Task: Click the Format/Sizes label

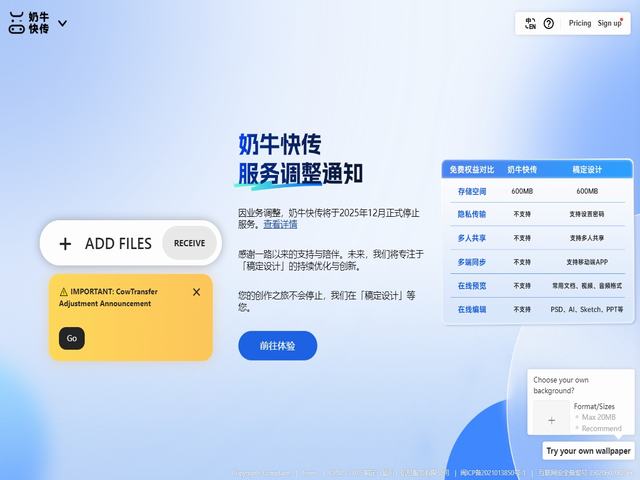Action: [594, 406]
